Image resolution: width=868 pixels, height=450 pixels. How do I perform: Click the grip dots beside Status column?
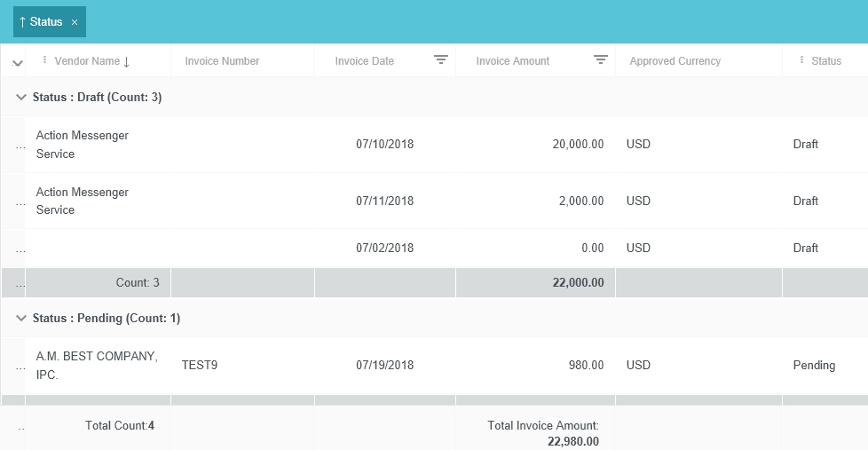[x=801, y=60]
